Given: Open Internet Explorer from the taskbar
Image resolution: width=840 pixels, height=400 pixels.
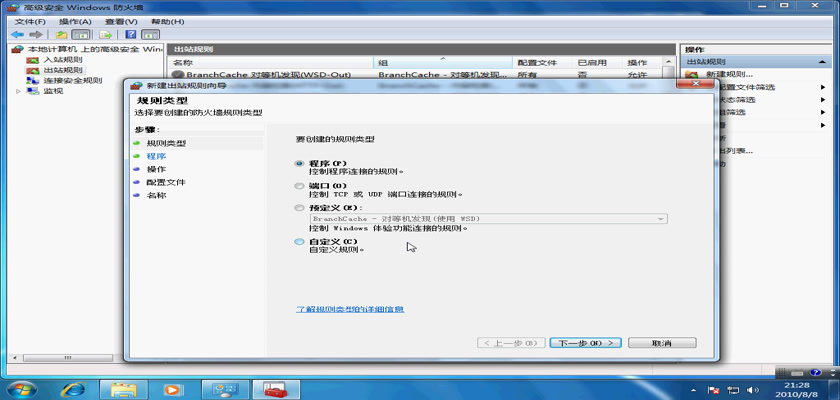Looking at the screenshot, I should pos(73,387).
